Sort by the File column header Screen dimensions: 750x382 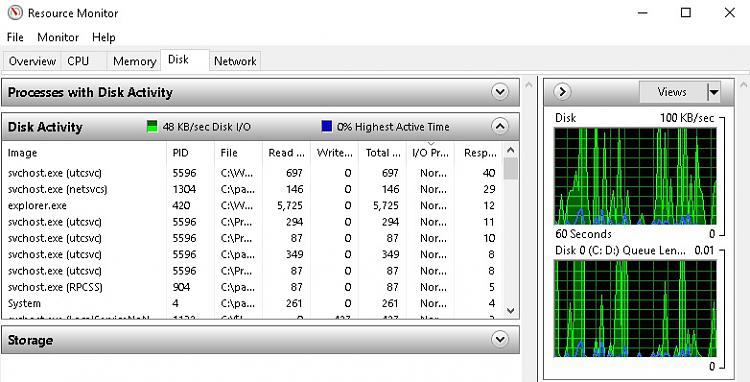(238, 153)
